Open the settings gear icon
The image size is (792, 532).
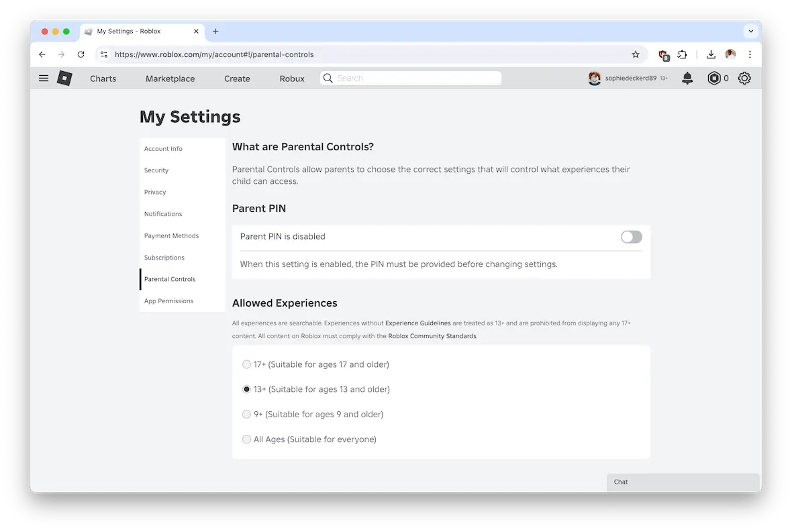pos(744,78)
